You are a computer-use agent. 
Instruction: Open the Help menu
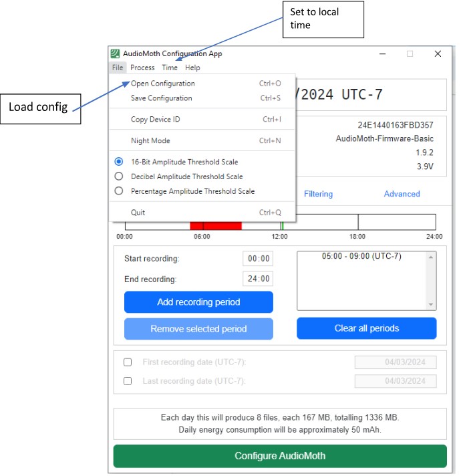[x=192, y=68]
